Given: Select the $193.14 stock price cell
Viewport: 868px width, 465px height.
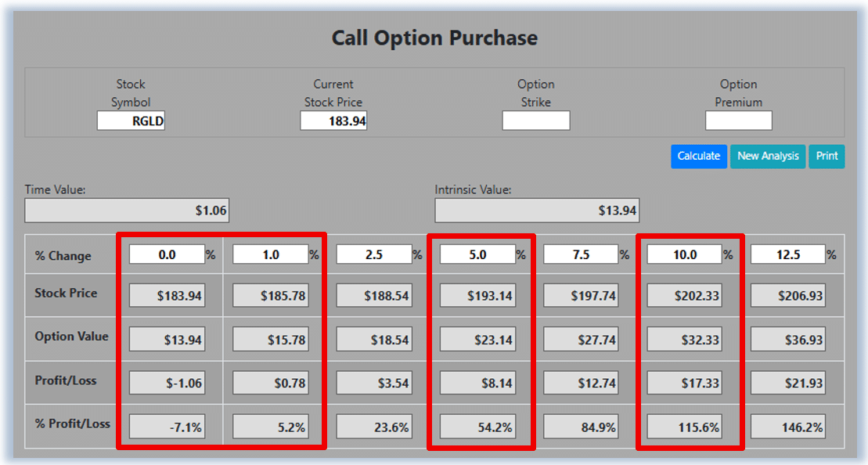Looking at the screenshot, I should [477, 296].
